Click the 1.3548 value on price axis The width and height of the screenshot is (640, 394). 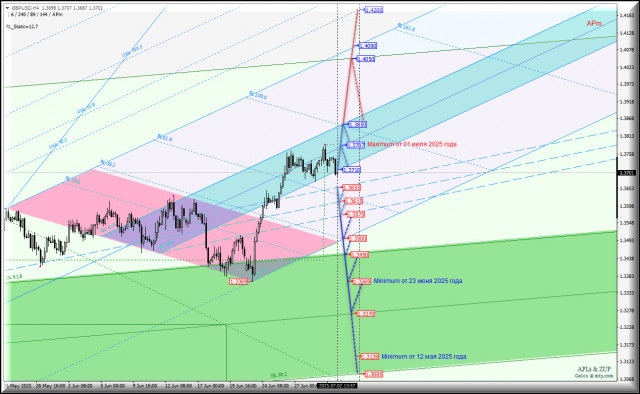click(x=627, y=223)
